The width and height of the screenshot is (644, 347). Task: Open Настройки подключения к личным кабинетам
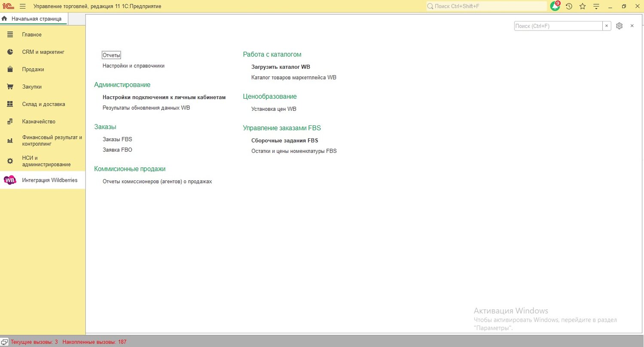coord(164,97)
